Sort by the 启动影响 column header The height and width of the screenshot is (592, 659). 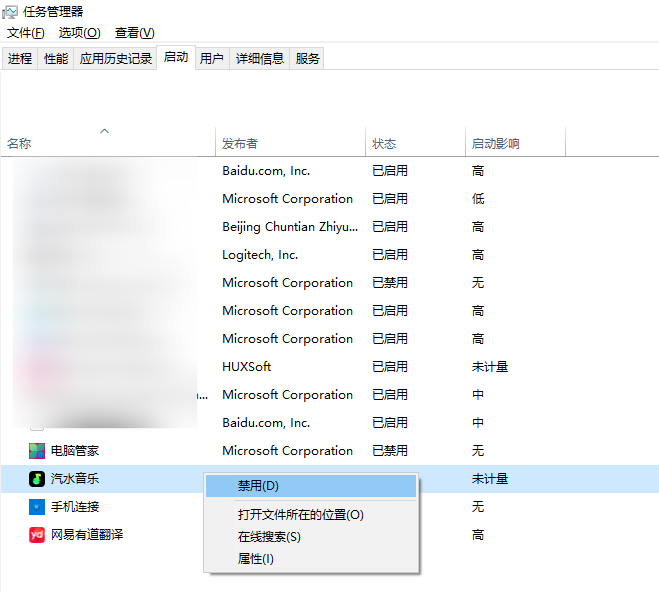click(515, 142)
